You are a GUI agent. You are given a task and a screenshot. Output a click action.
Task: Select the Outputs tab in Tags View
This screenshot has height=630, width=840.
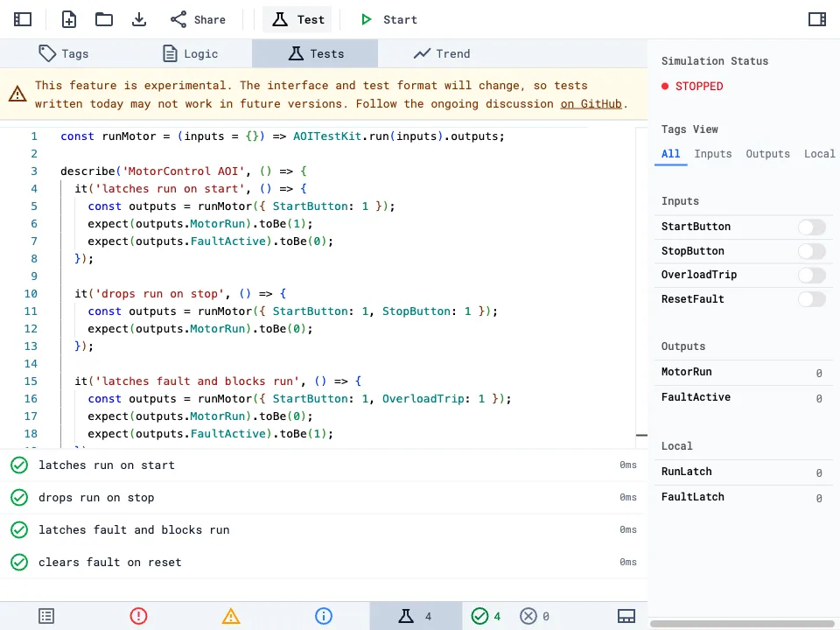(x=767, y=154)
